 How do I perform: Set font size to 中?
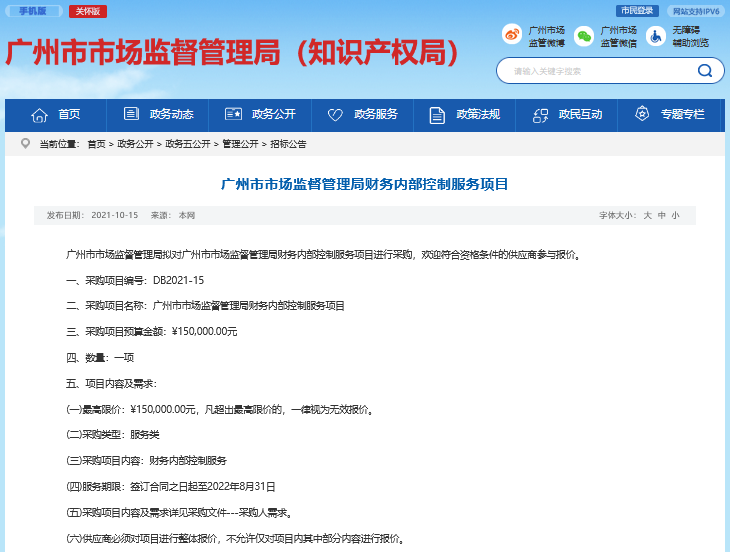click(x=662, y=215)
